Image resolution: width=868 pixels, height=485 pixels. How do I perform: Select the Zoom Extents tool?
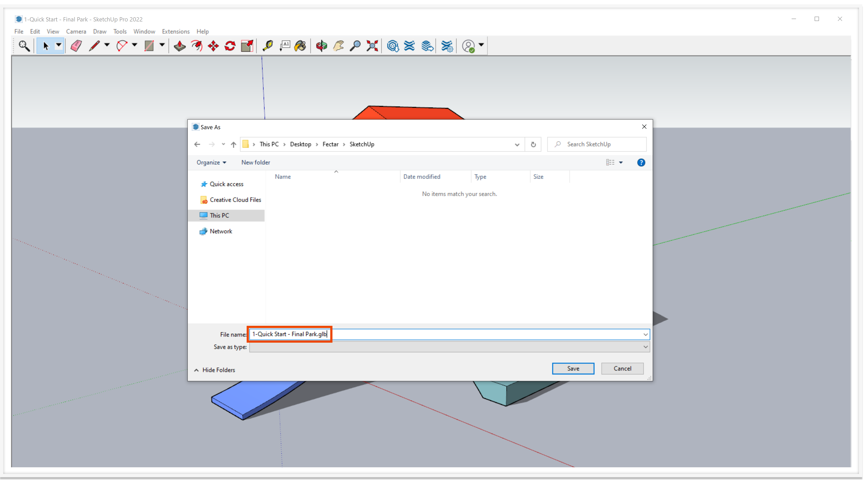372,46
